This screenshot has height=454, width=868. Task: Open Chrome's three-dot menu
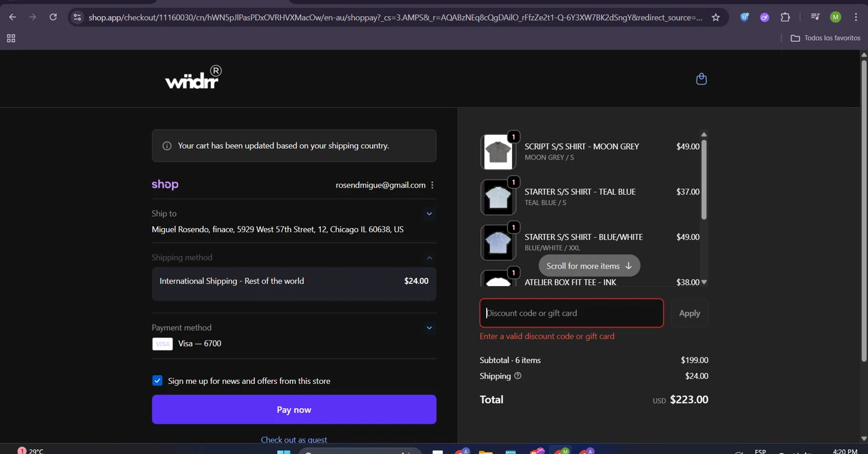[856, 17]
